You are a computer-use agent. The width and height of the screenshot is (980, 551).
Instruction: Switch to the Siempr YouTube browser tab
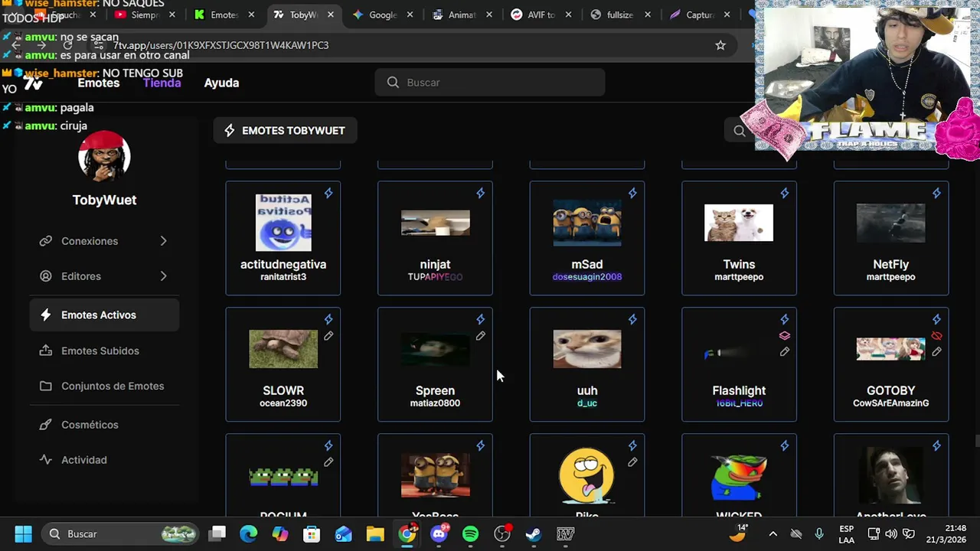(x=143, y=15)
